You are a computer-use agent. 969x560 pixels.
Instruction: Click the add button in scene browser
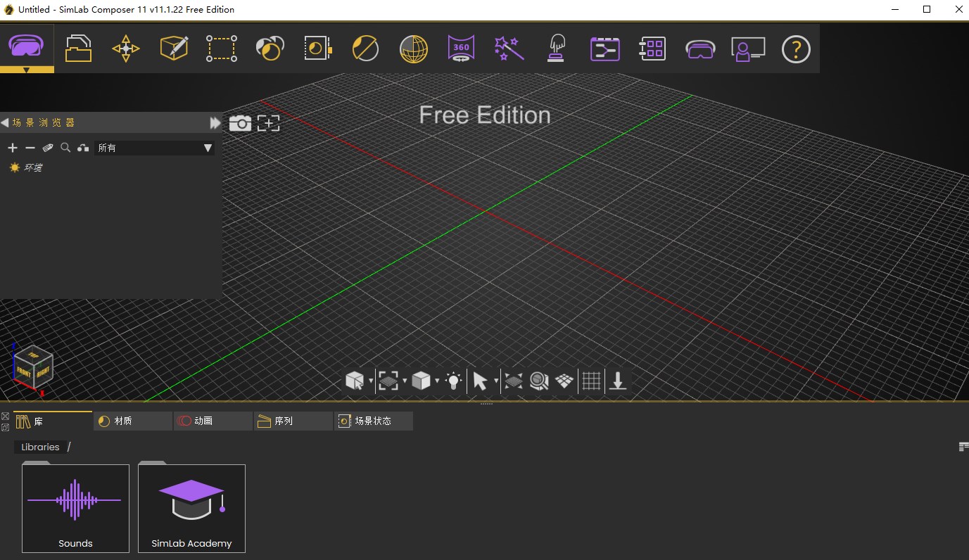coord(12,148)
